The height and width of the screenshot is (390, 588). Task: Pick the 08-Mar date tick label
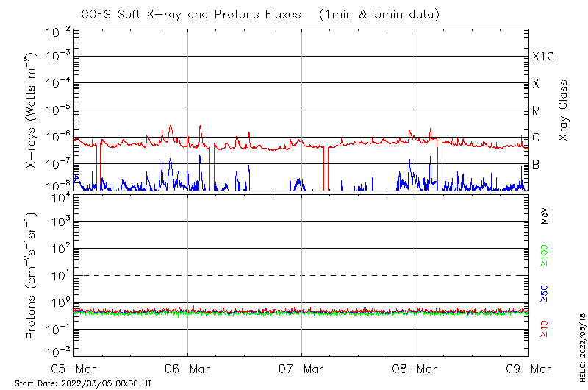pos(415,368)
